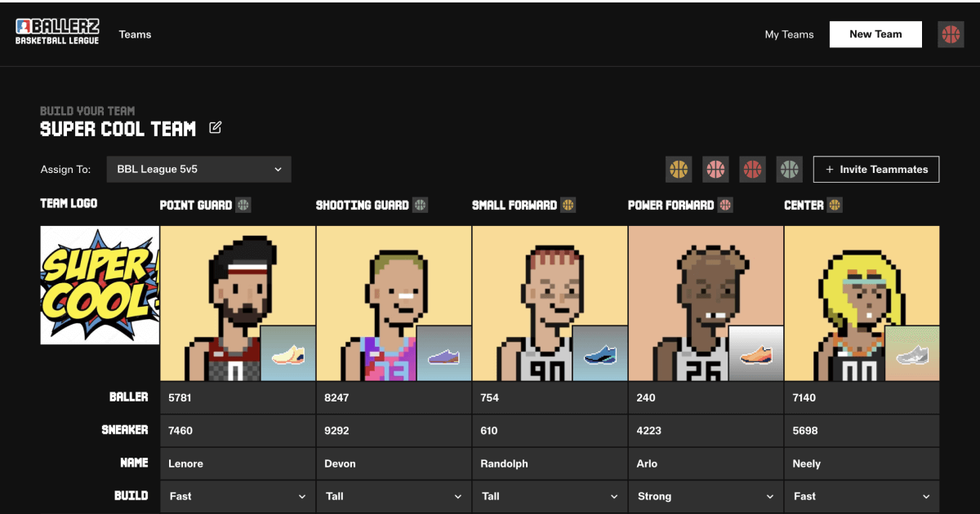Select the Power Forward baller portrait
This screenshot has width=980, height=514.
tap(706, 304)
